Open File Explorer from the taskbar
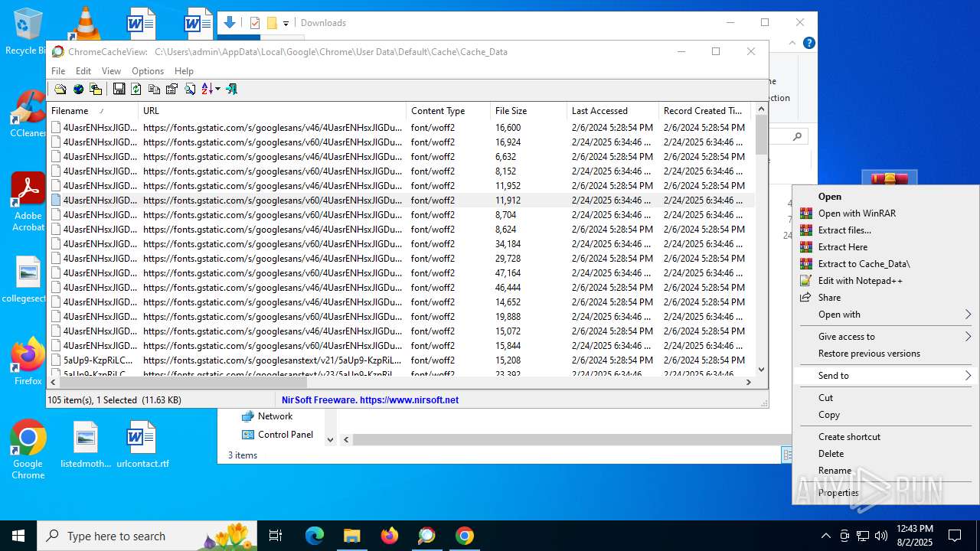 [351, 536]
